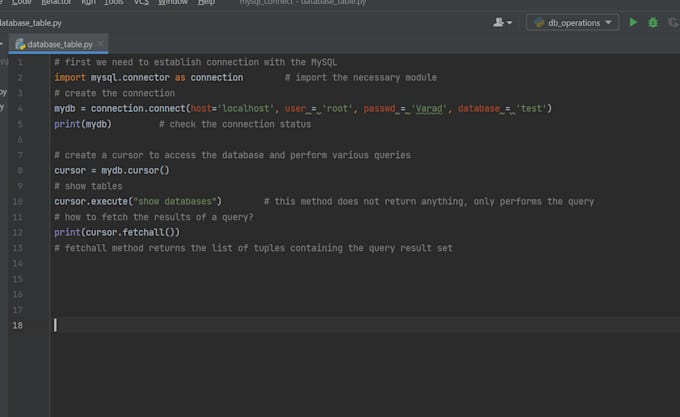The width and height of the screenshot is (680, 417).
Task: Click the 'Varad' password string
Action: [428, 109]
